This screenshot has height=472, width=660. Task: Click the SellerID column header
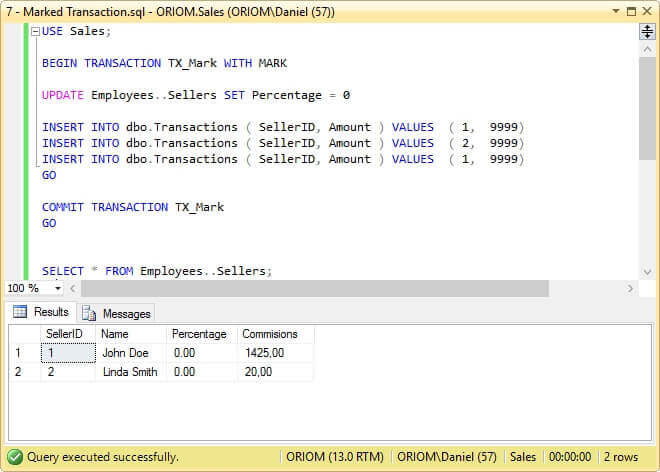pos(68,334)
